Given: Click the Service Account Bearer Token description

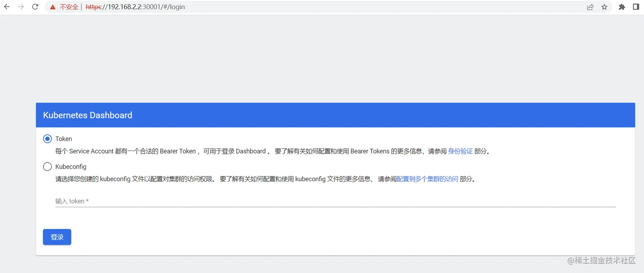Looking at the screenshot, I should 273,151.
